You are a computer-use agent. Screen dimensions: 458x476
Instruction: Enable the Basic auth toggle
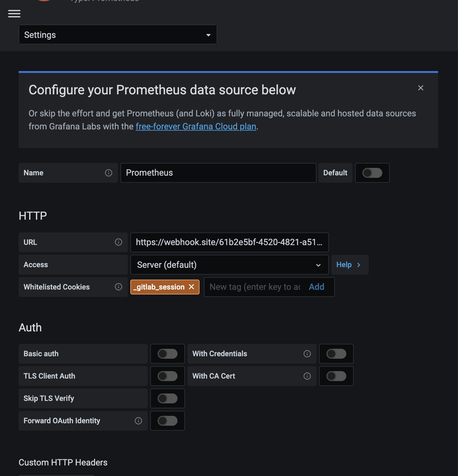tap(168, 354)
